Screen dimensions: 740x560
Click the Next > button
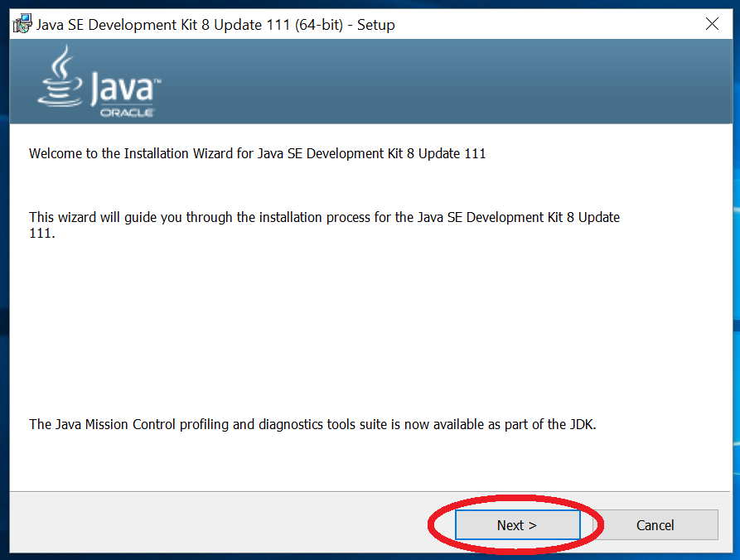click(517, 524)
